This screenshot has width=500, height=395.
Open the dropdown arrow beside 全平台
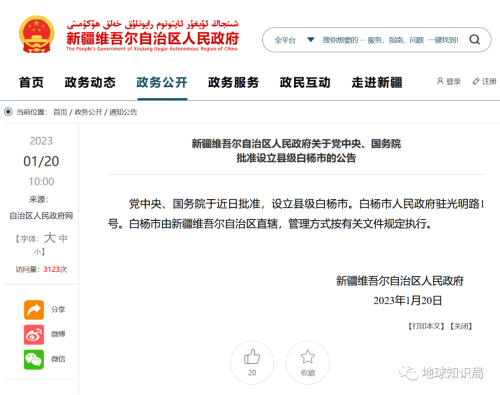click(311, 40)
